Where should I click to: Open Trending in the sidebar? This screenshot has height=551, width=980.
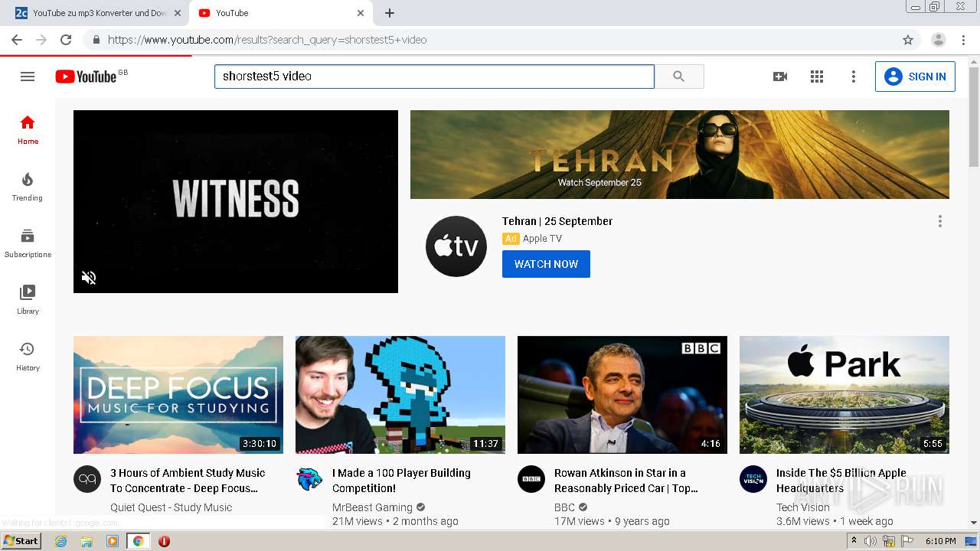[28, 186]
